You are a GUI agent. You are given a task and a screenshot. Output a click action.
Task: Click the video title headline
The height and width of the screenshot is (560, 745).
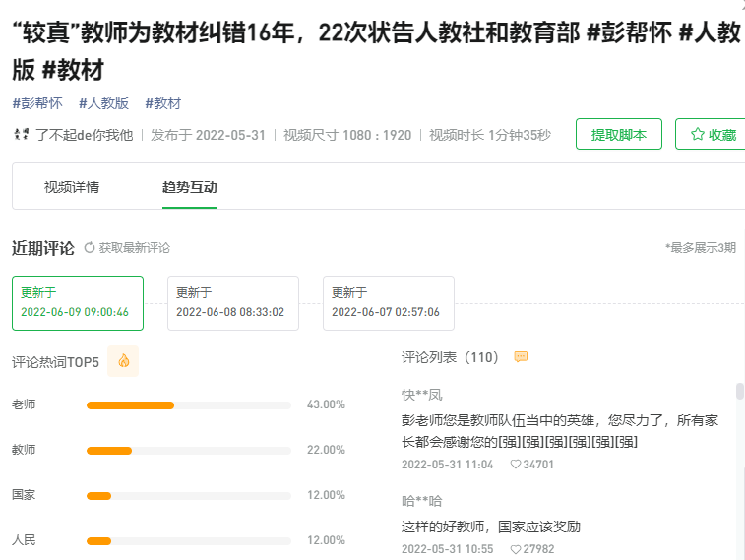point(376,51)
